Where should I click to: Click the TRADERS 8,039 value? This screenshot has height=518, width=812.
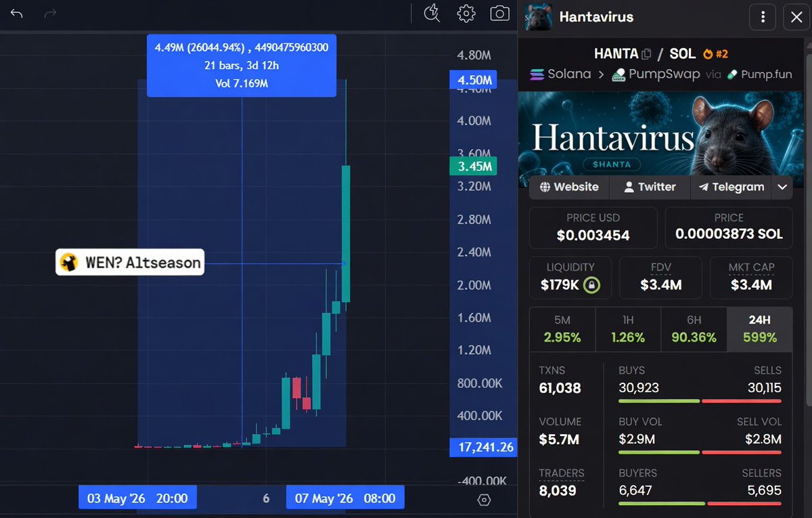pyautogui.click(x=558, y=490)
